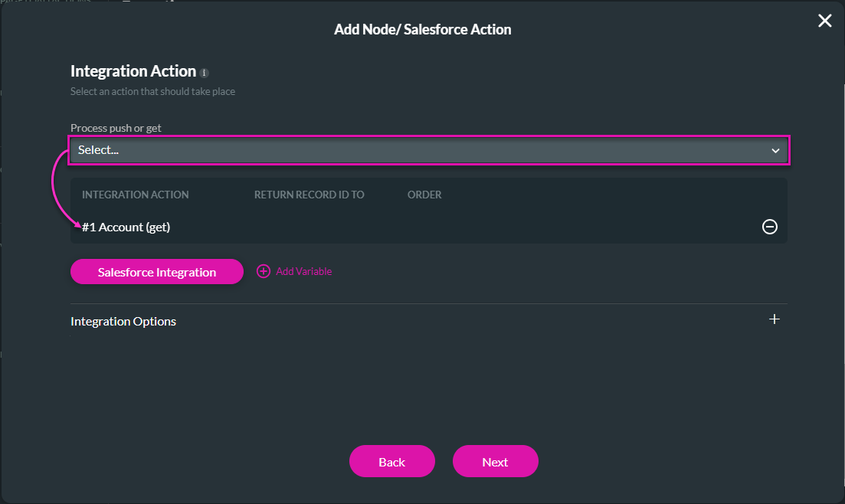Click the INTEGRATION ACTION column header
The image size is (845, 504).
point(136,195)
